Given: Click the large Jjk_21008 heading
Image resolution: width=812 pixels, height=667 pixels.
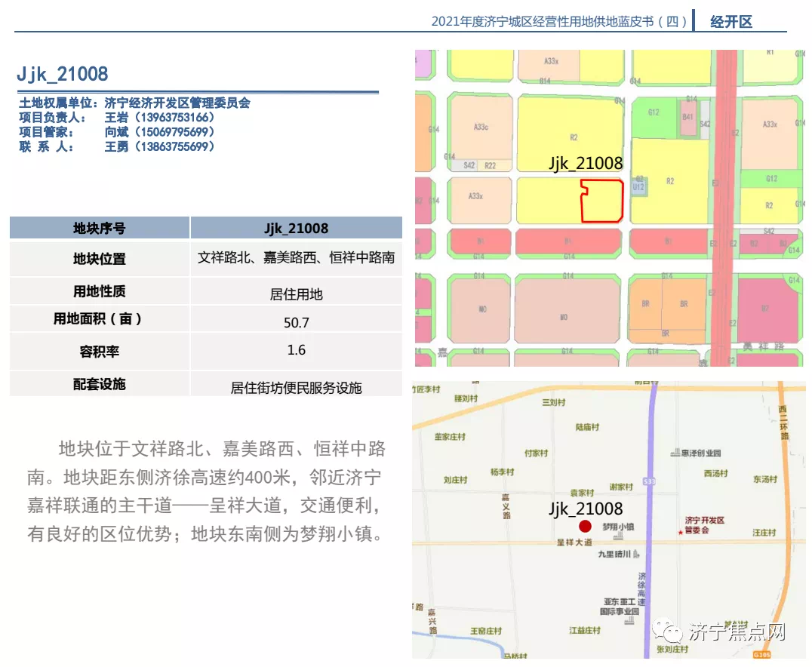Looking at the screenshot, I should [x=63, y=74].
